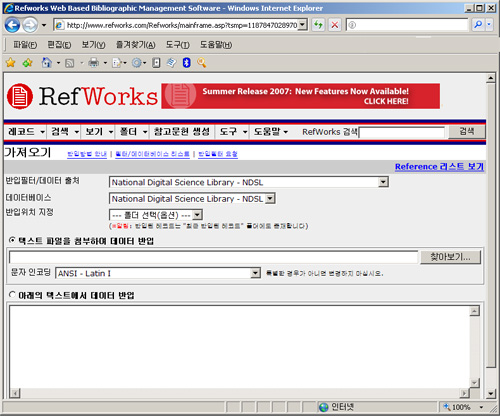
Task: Click the Page menu icon
Action: coord(117,63)
